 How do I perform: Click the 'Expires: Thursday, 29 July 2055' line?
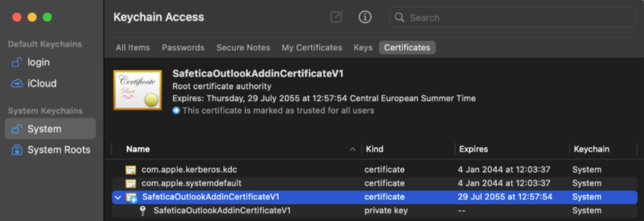click(x=323, y=98)
